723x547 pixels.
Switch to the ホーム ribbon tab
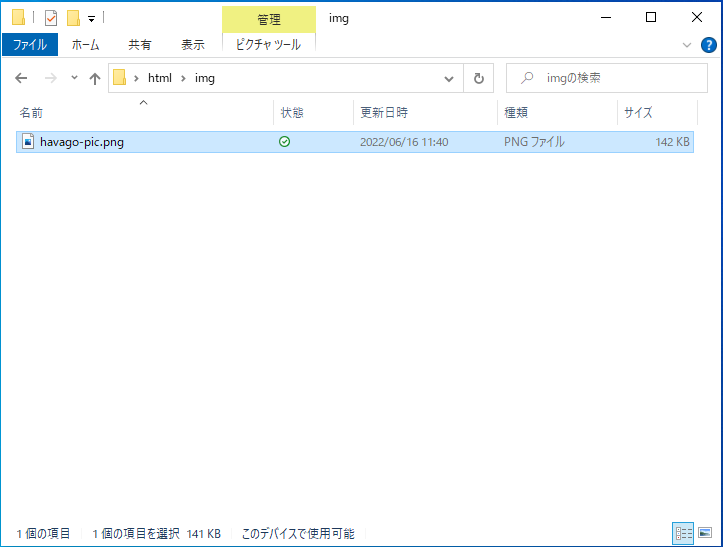[86, 45]
